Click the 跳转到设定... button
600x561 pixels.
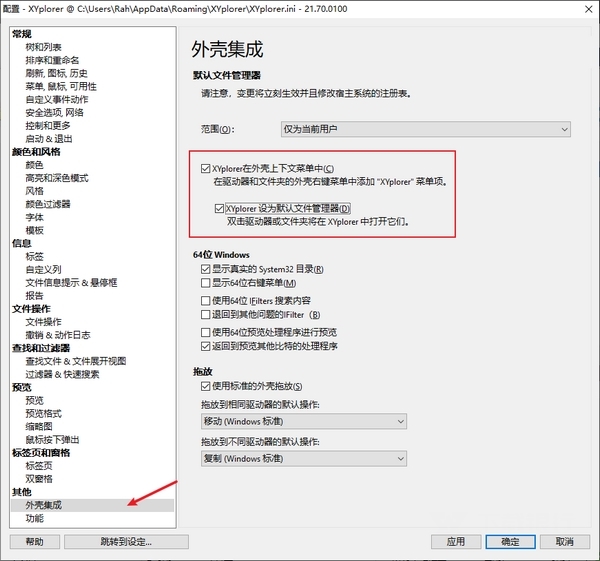[126, 541]
